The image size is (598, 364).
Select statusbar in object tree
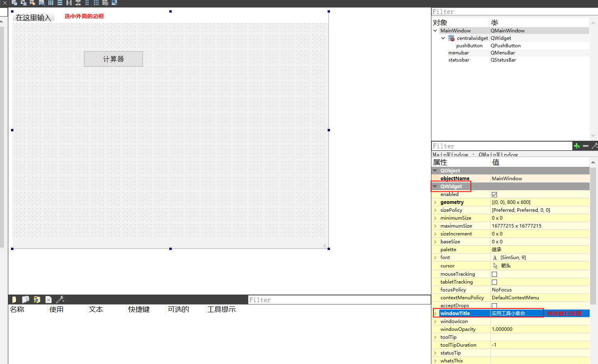(459, 60)
